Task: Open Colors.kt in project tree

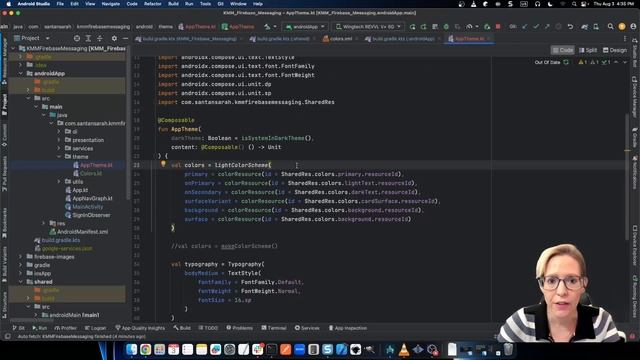Action: tap(87, 173)
